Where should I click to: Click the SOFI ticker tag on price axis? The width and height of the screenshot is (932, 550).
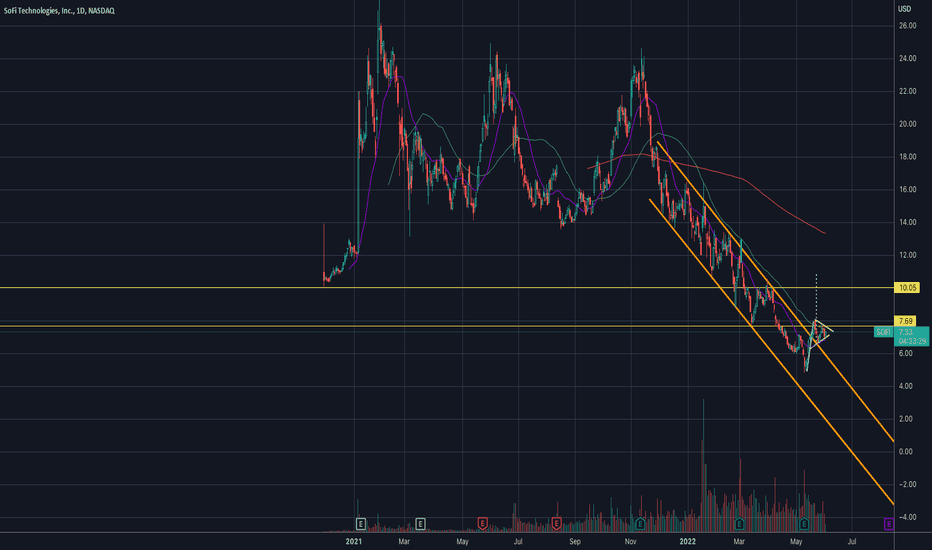(x=883, y=332)
